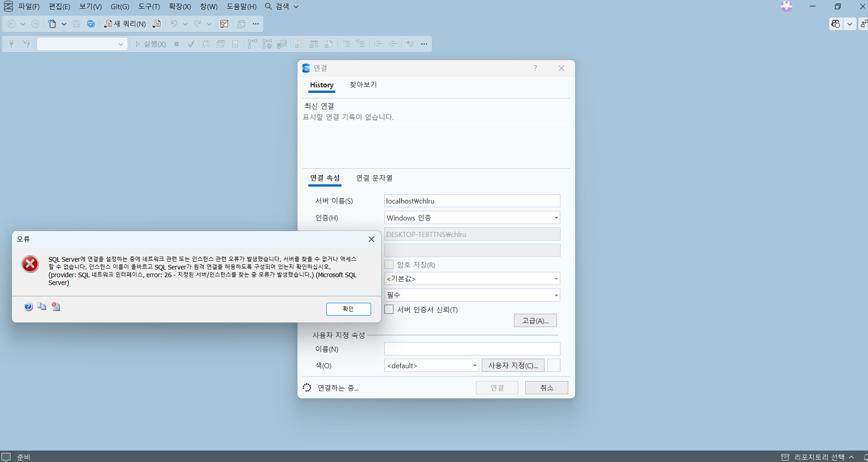Click the Undo arrow icon
868x462 pixels.
174,24
